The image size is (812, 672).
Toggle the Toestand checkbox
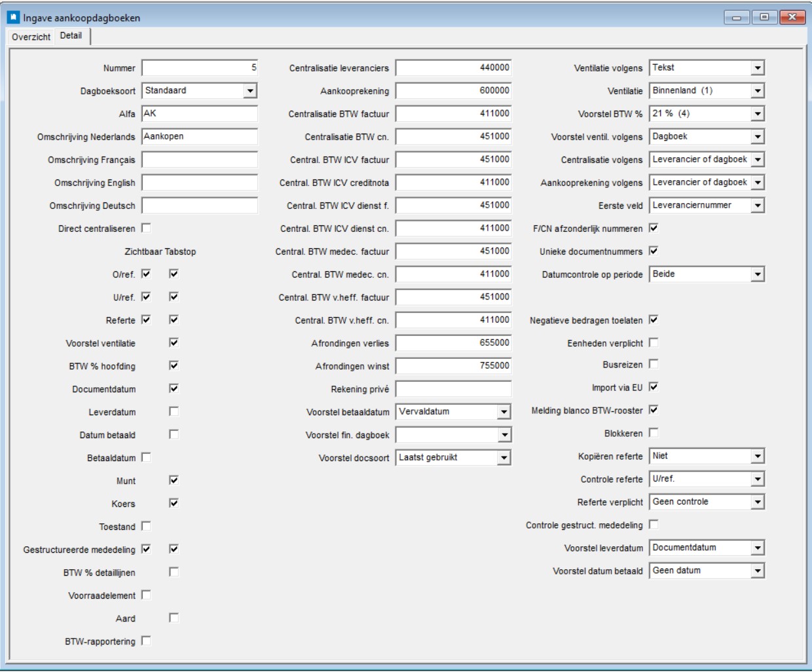pos(146,526)
